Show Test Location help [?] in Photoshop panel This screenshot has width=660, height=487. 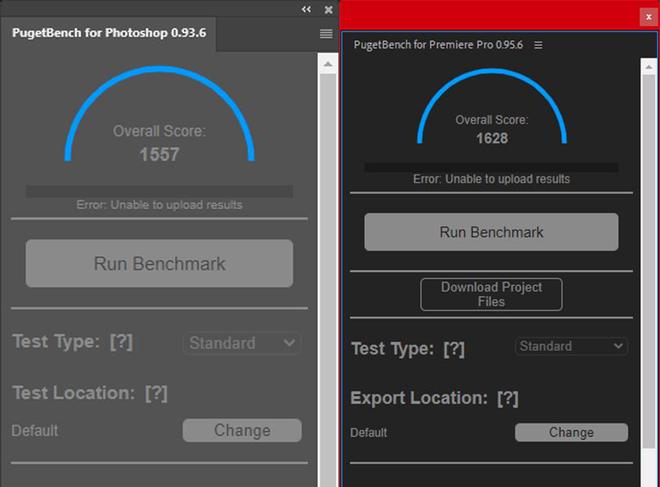click(x=156, y=394)
